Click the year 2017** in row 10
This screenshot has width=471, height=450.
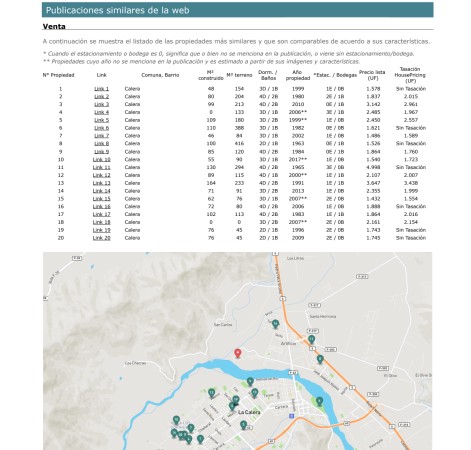click(298, 159)
